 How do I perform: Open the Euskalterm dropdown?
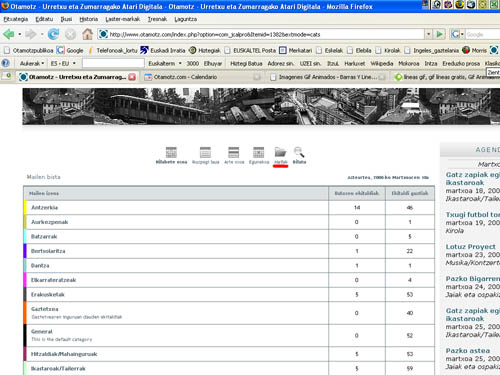tap(165, 63)
